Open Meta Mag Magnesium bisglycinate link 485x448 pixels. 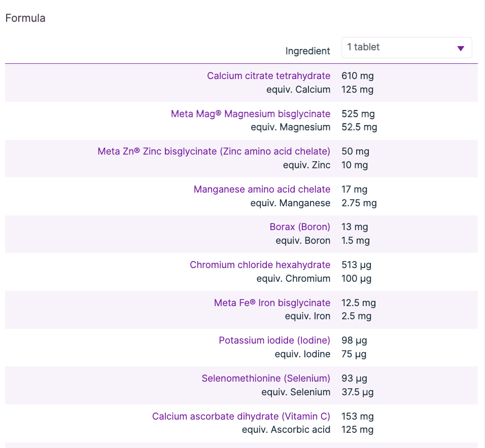pyautogui.click(x=251, y=114)
